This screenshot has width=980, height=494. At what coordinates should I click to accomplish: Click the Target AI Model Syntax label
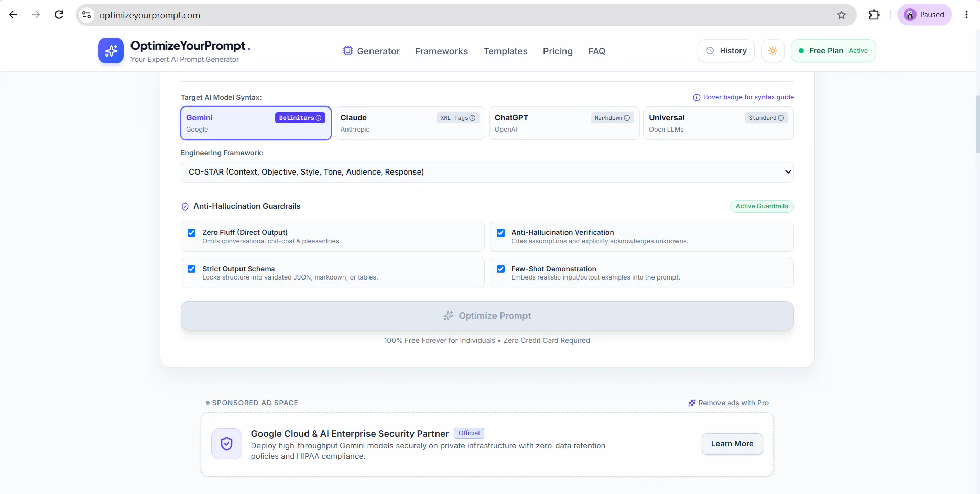221,97
